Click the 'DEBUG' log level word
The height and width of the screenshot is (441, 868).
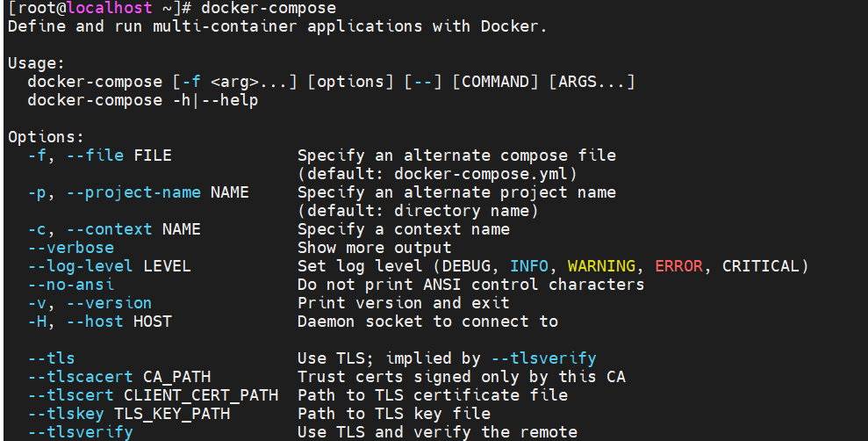coord(466,266)
